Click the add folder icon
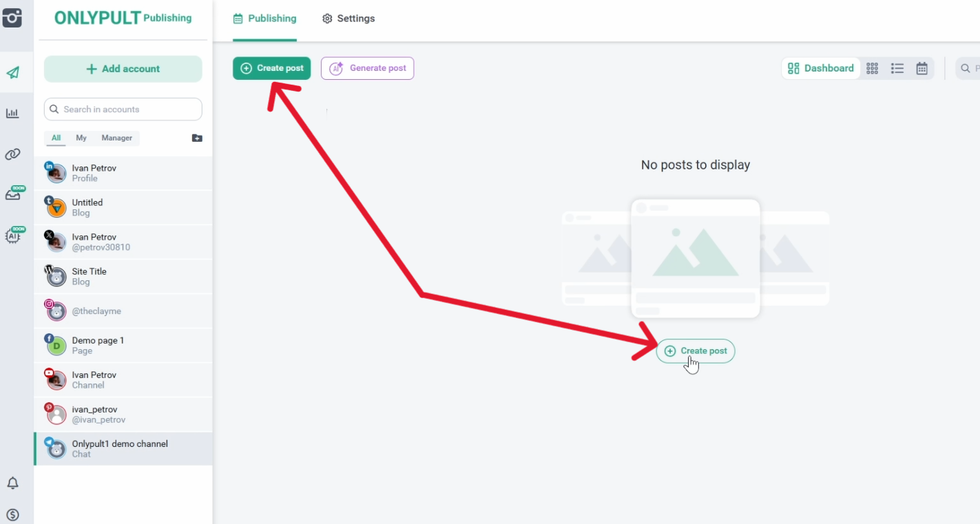The height and width of the screenshot is (524, 980). click(197, 138)
